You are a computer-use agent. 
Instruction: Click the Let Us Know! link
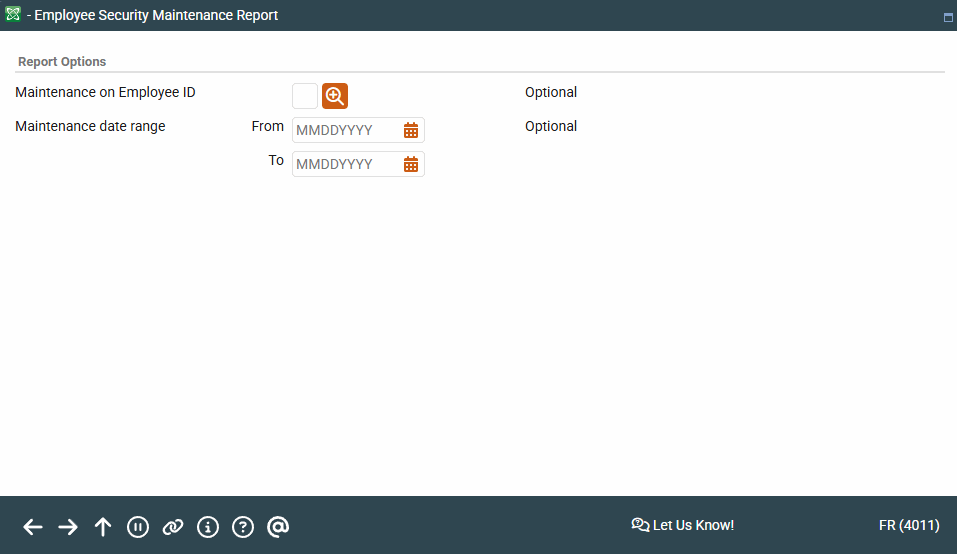pyautogui.click(x=693, y=525)
